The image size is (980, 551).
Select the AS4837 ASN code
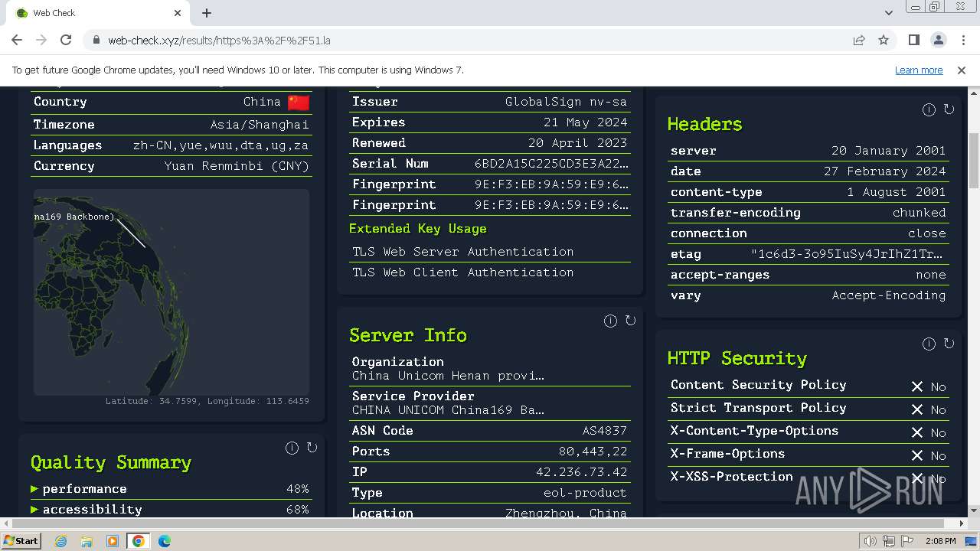click(x=604, y=431)
